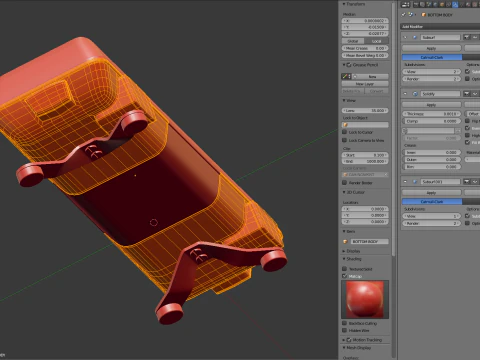
Task: Collapse the Grease Pencil panel
Action: pos(344,65)
